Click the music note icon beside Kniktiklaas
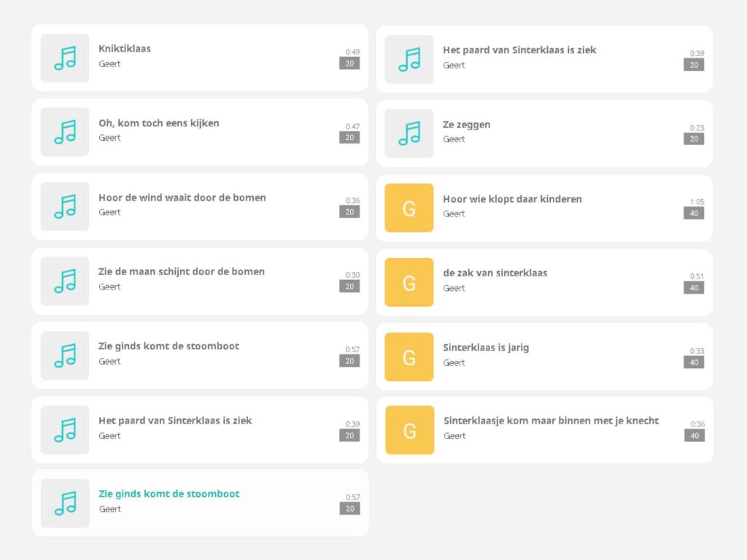The width and height of the screenshot is (747, 560). (65, 58)
